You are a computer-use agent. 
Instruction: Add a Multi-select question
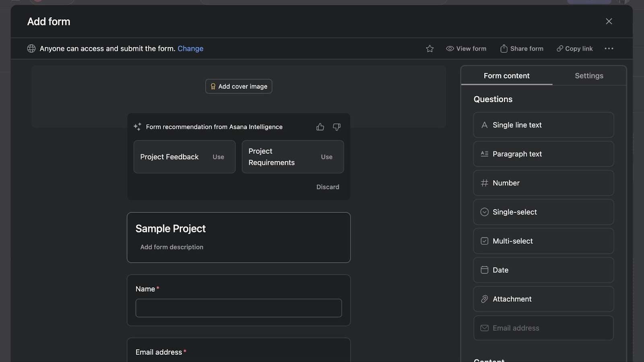pyautogui.click(x=543, y=241)
